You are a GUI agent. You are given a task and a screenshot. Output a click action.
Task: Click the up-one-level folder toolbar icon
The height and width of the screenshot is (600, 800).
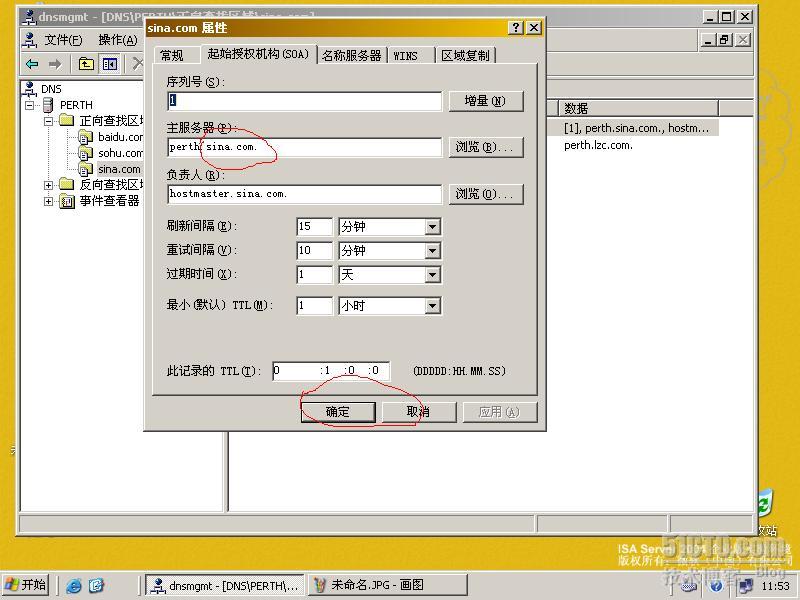86,64
